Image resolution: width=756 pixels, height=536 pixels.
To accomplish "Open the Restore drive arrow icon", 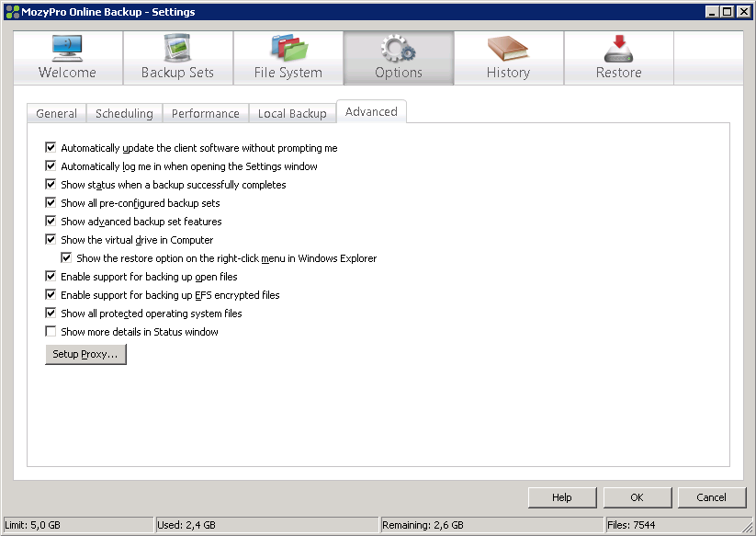I will pyautogui.click(x=618, y=48).
